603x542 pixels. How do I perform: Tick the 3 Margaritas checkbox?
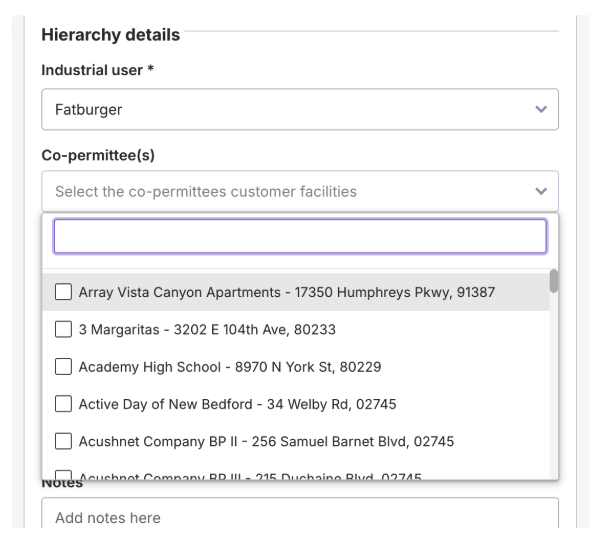pos(63,329)
